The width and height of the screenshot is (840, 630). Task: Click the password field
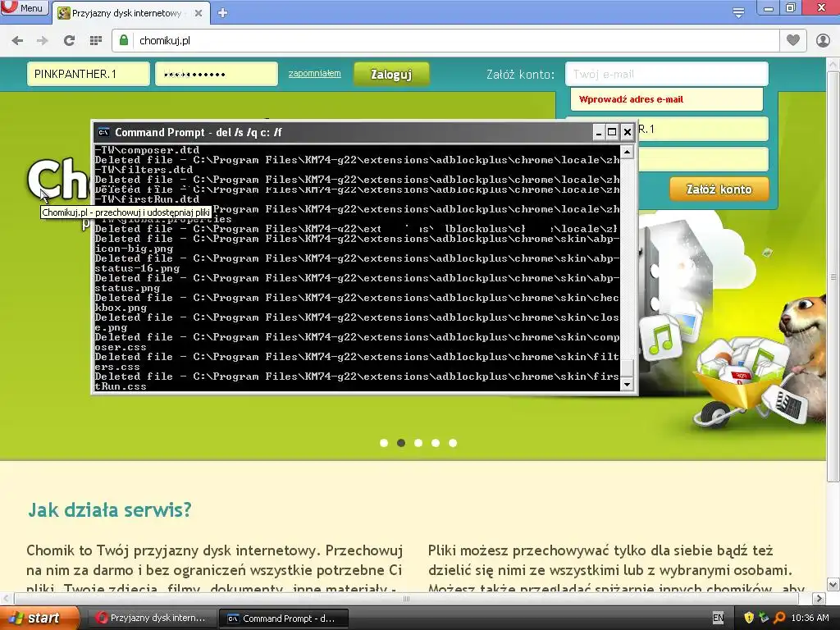[x=217, y=74]
